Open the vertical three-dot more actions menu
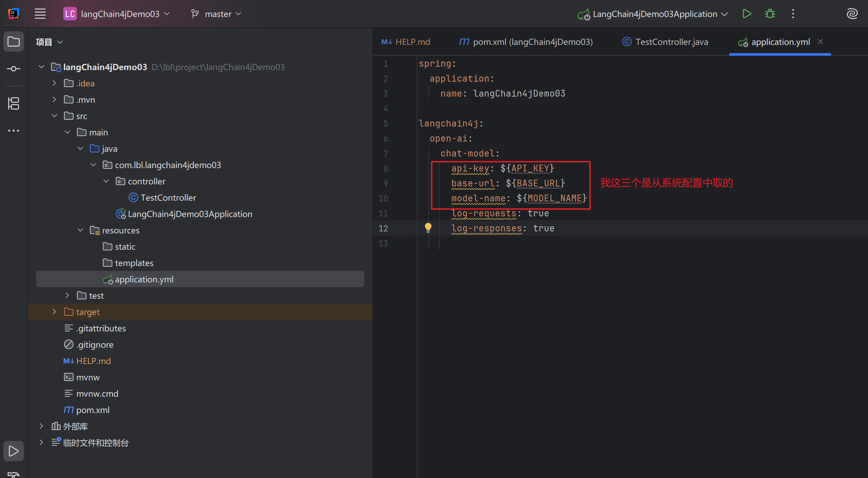The width and height of the screenshot is (868, 478). pos(793,14)
